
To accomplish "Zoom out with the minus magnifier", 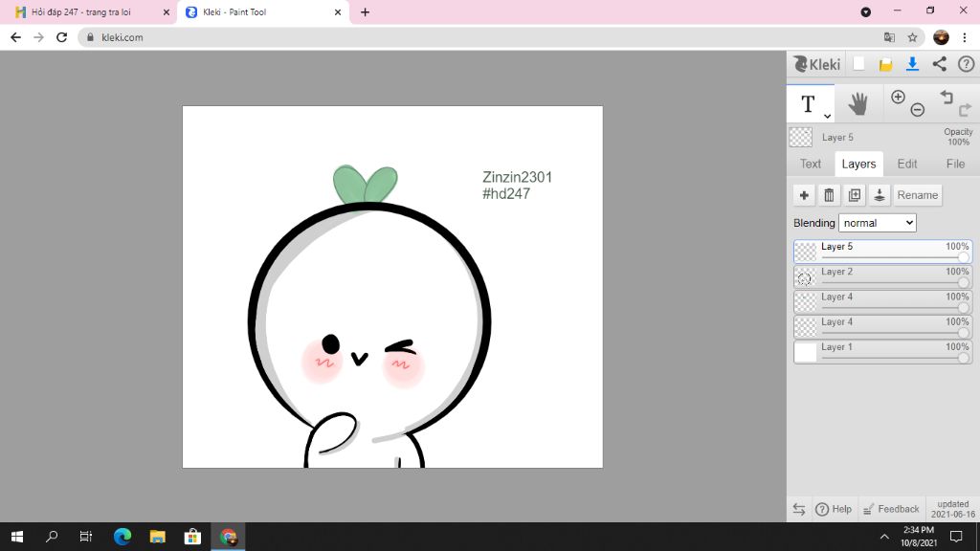I will (917, 110).
